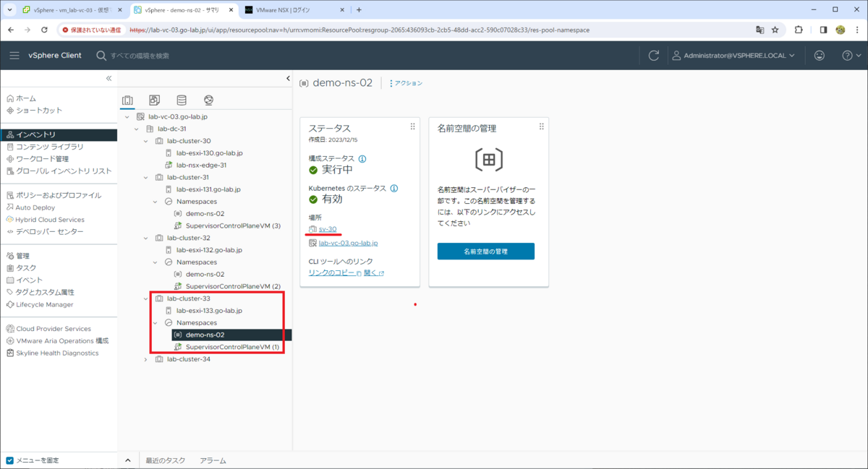
Task: Collapse Namespaces under lab-cluster-31
Action: point(155,202)
